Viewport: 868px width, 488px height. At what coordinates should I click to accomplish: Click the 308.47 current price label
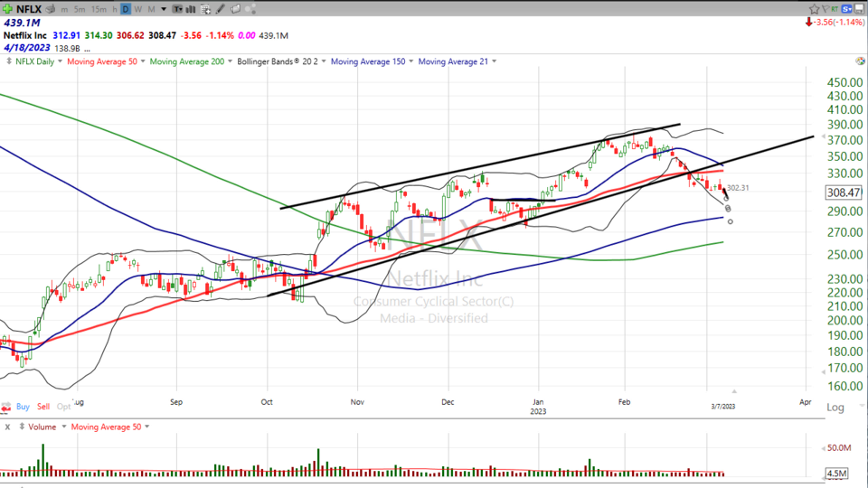click(x=844, y=192)
